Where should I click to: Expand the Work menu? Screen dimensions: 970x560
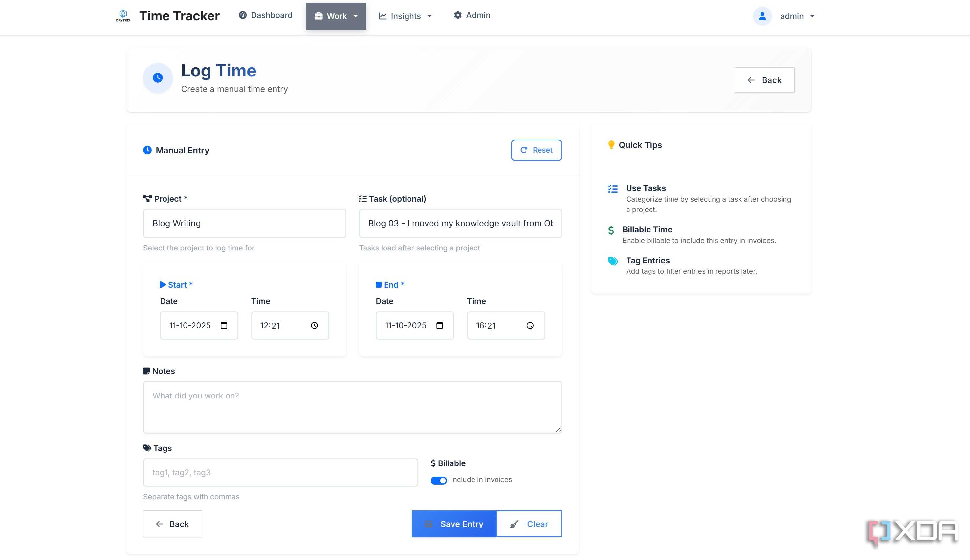[x=336, y=16]
